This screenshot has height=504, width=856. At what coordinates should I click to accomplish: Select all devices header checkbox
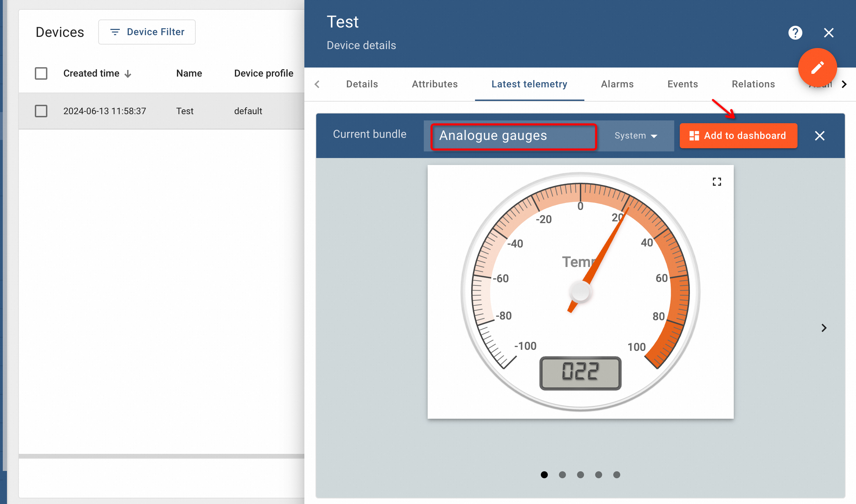(41, 73)
